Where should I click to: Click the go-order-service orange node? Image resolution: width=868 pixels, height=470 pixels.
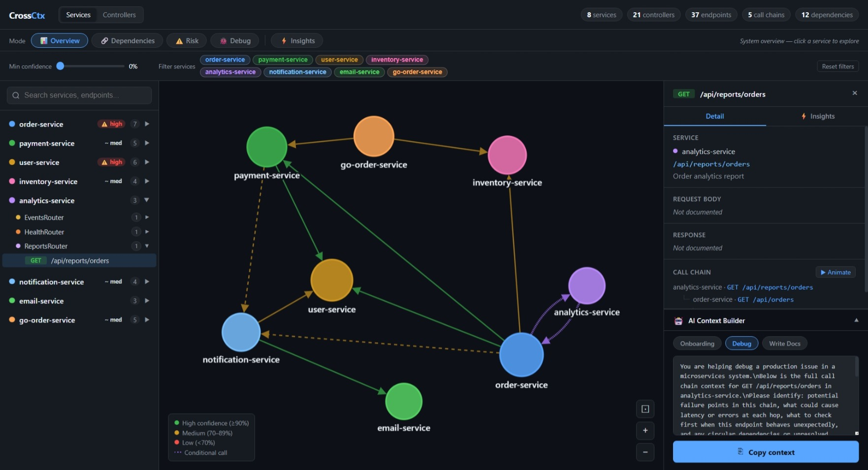point(374,136)
